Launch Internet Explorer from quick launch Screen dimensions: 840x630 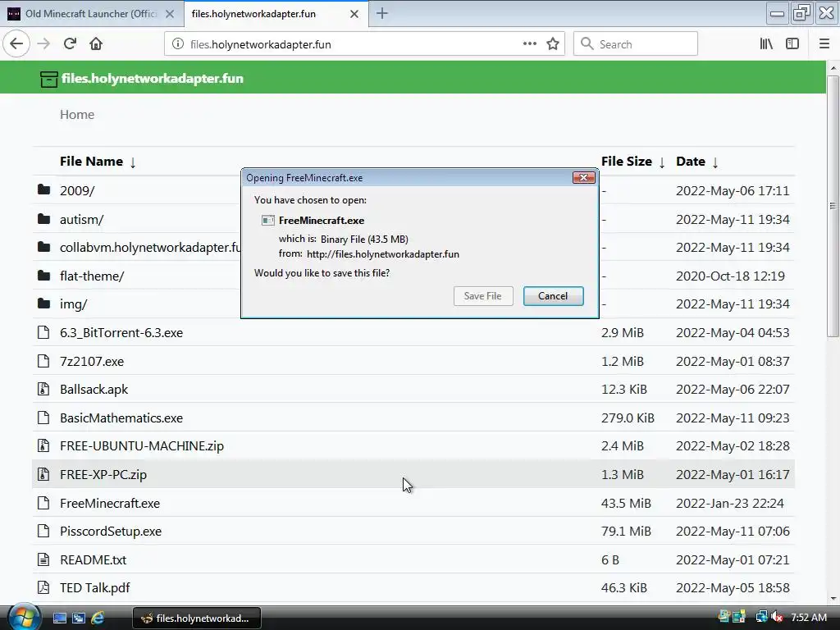(x=98, y=619)
